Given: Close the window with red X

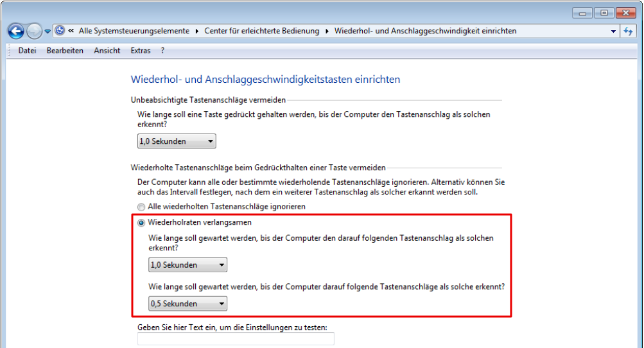Looking at the screenshot, I should (x=626, y=13).
